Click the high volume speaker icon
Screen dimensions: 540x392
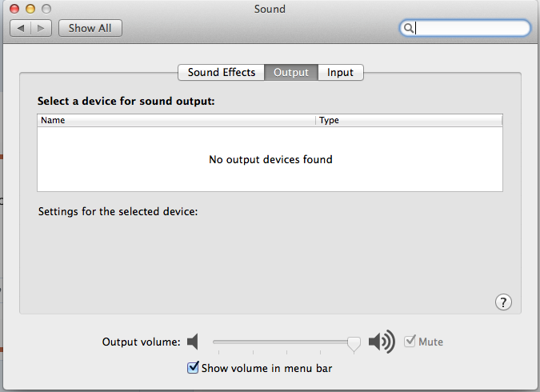click(x=382, y=342)
